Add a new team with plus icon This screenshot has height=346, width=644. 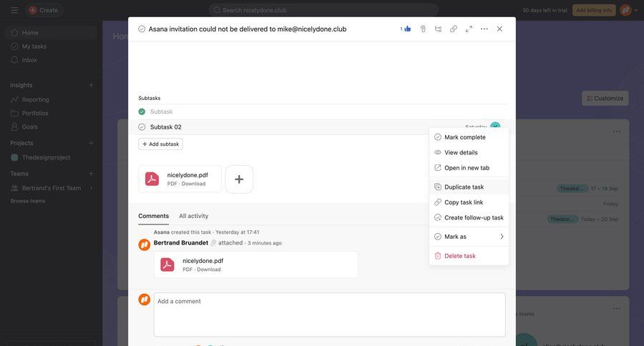pos(91,174)
